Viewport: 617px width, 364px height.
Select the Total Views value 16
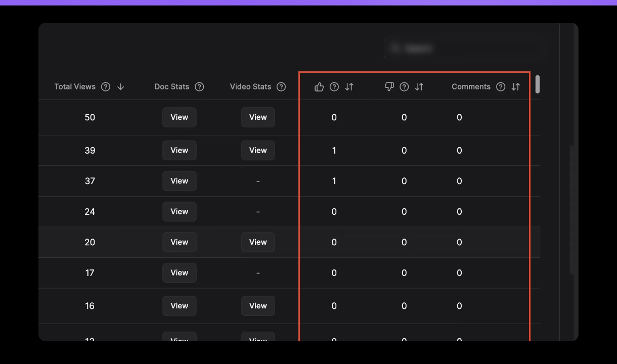point(90,306)
